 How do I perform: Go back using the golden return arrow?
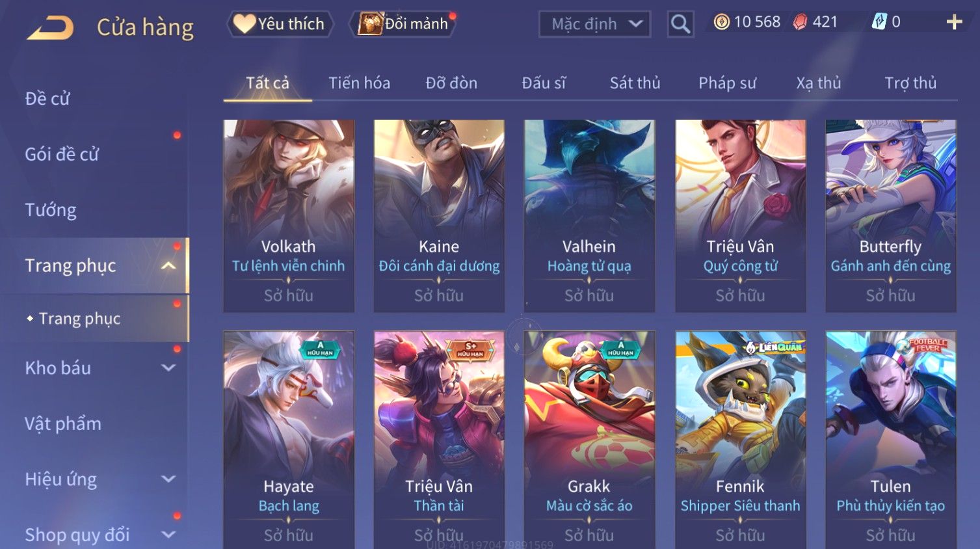coord(51,28)
